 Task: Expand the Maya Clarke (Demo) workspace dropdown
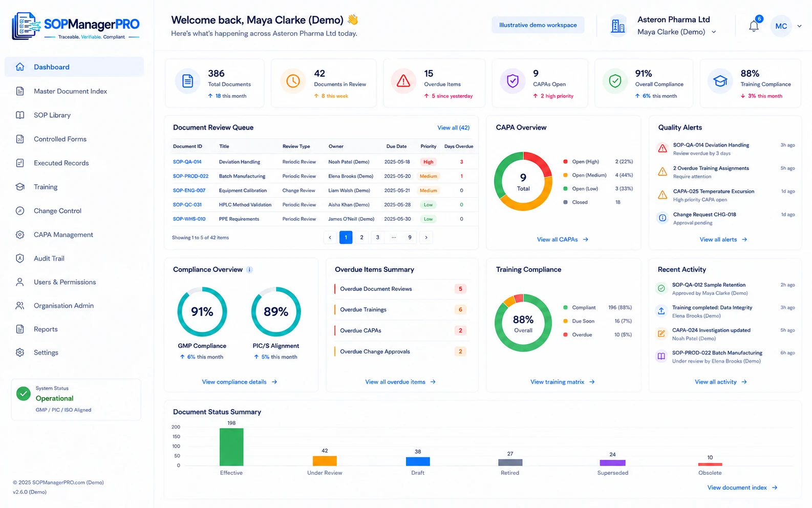(714, 32)
